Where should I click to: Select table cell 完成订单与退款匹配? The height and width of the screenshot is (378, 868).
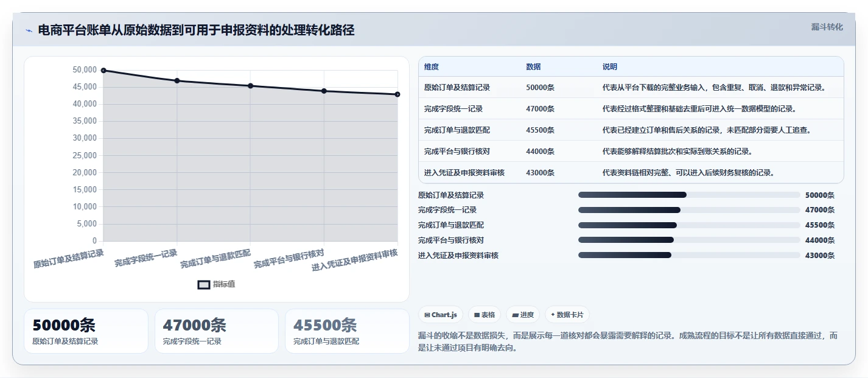[457, 130]
